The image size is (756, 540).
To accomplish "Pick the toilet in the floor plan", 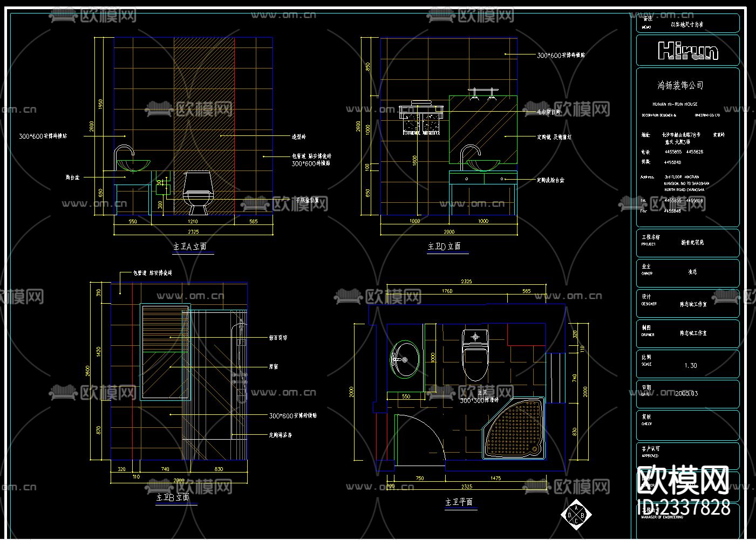I will (x=475, y=355).
